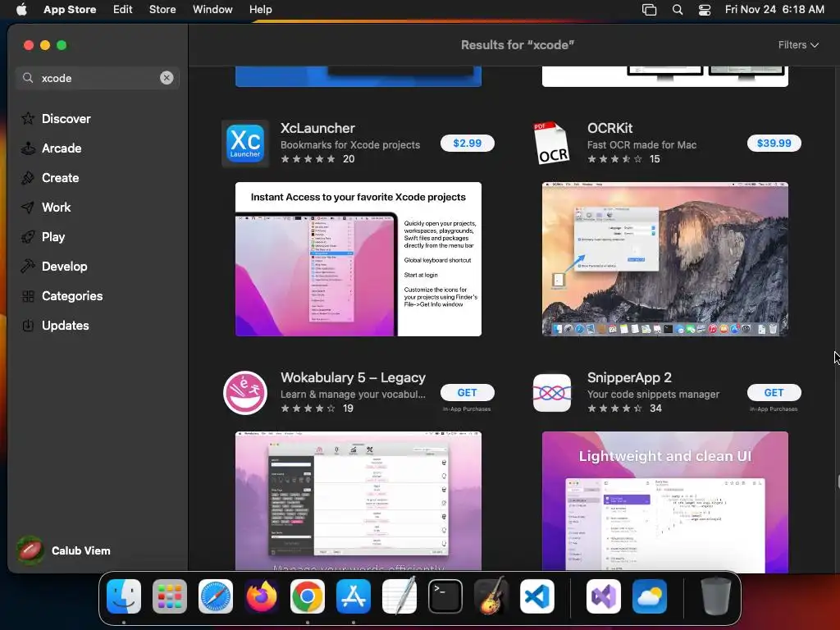
Task: Open the OCRKit title link
Action: (x=609, y=128)
